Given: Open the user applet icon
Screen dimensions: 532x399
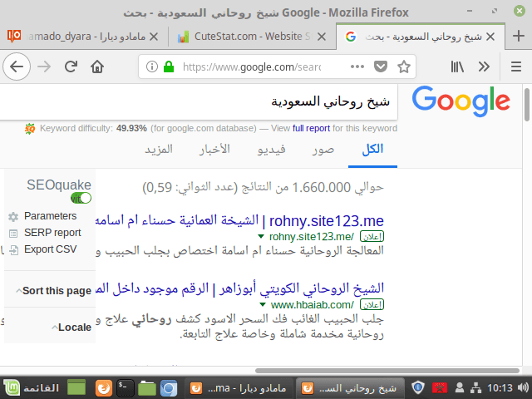Looking at the screenshot, I should (460, 387).
